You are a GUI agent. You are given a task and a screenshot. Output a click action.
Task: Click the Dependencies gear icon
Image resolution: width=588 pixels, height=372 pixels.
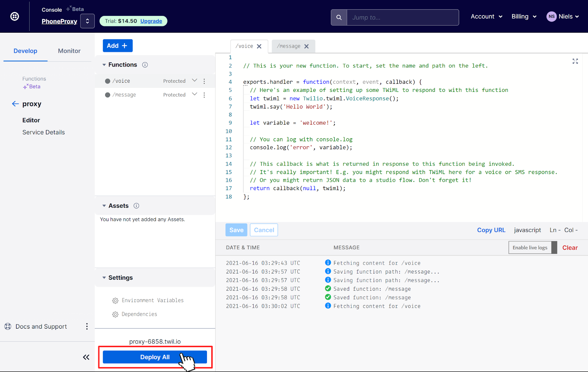pos(115,314)
